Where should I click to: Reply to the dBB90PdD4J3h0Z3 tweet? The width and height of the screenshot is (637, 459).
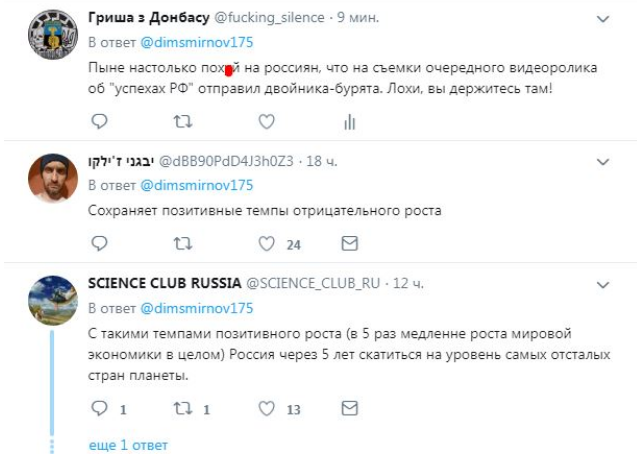tap(99, 243)
